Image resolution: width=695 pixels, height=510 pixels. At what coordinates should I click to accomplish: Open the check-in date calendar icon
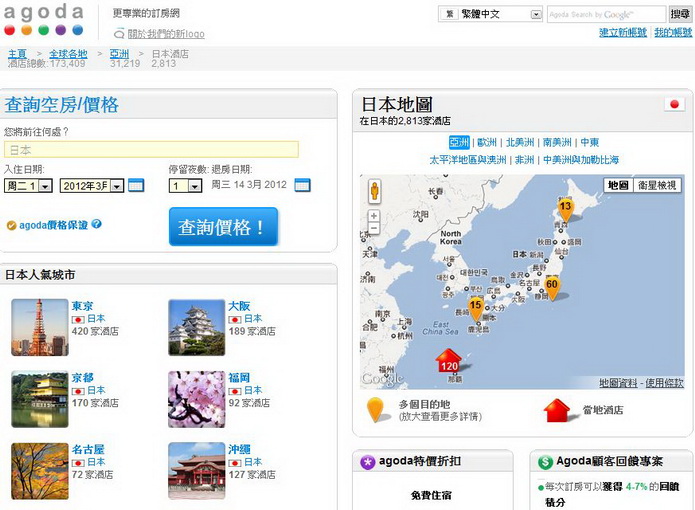(136, 185)
